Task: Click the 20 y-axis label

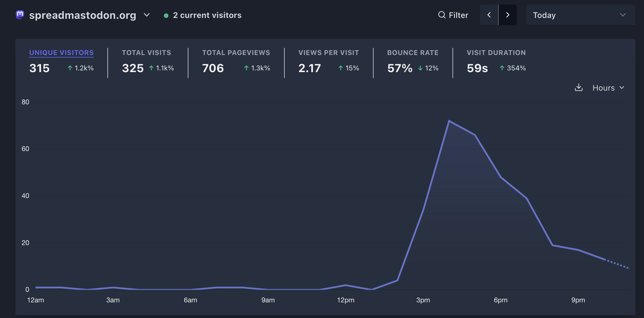Action: (x=25, y=243)
